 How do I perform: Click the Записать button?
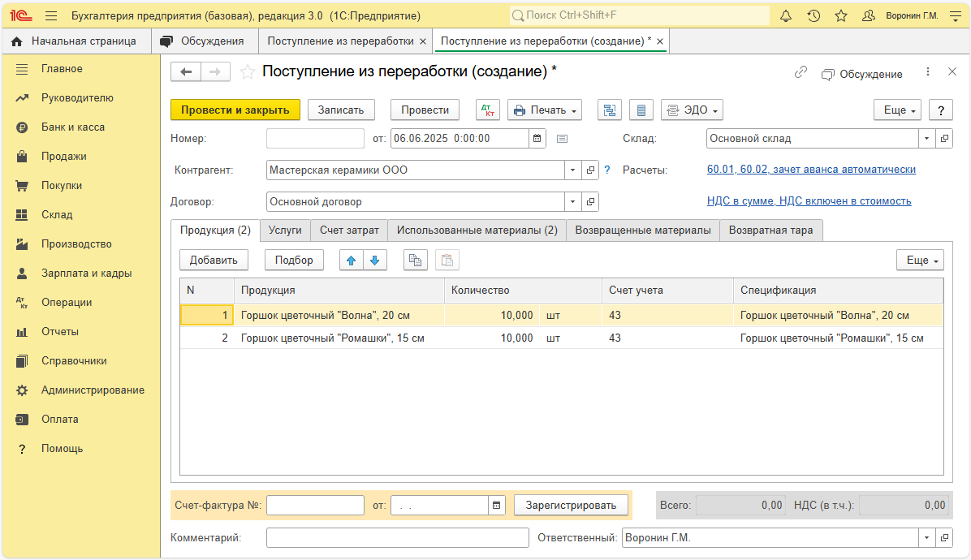coord(341,110)
